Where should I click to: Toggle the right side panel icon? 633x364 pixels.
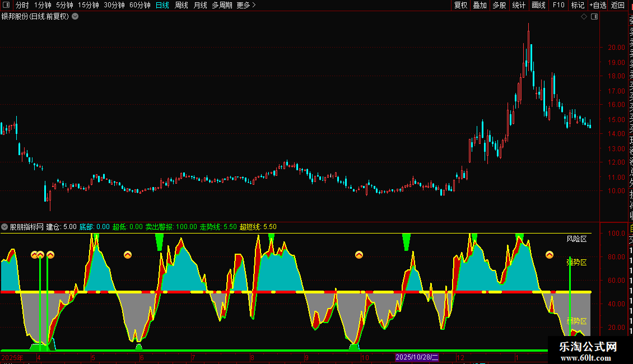(x=594, y=17)
